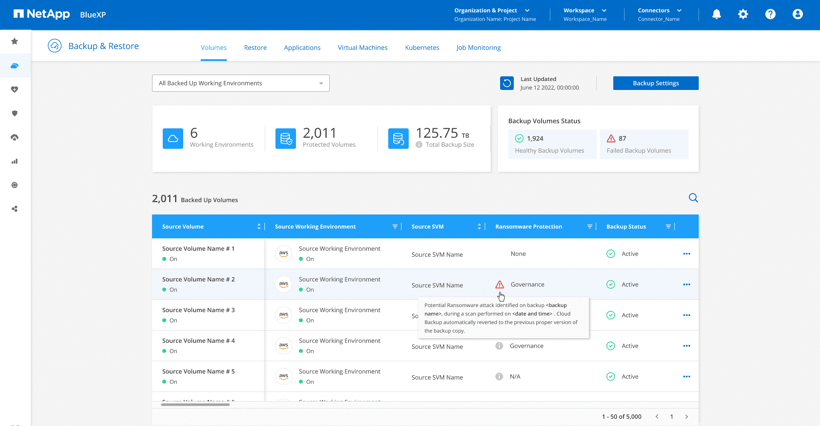Open the help question mark icon
This screenshot has width=820, height=426.
(770, 14)
